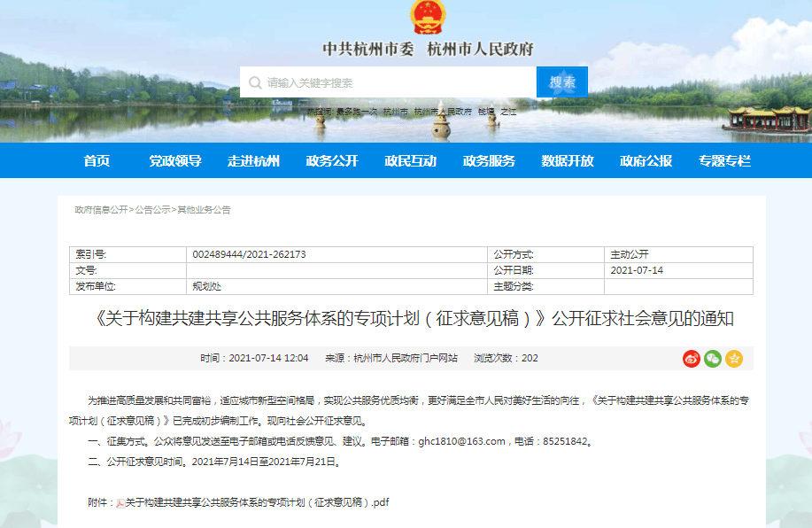
Task: Click 政府信息公开 breadcrumb link
Action: (101, 210)
